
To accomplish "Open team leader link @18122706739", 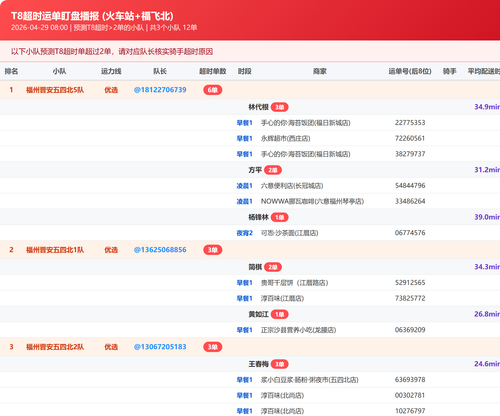I will (x=160, y=90).
